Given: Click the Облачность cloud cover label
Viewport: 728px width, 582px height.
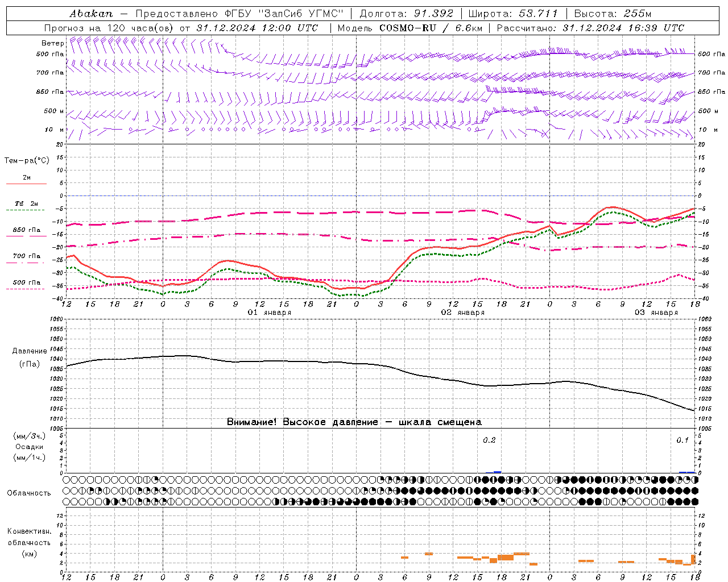Looking at the screenshot, I should click(x=29, y=493).
